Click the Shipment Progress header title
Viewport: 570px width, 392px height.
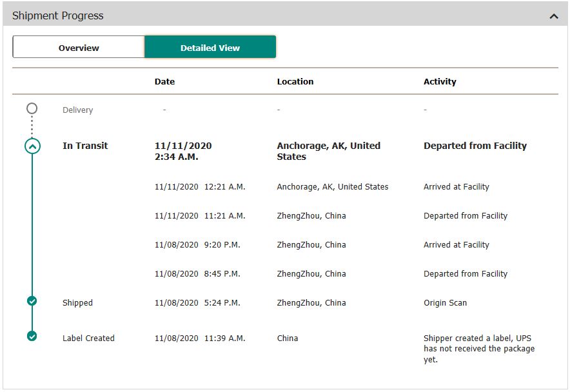[58, 15]
